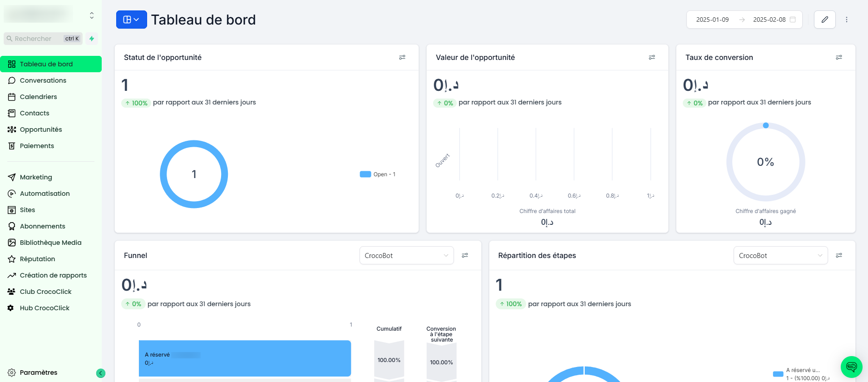This screenshot has height=382, width=868.
Task: Expand the blue dashboard switcher dropdown
Action: click(x=131, y=20)
